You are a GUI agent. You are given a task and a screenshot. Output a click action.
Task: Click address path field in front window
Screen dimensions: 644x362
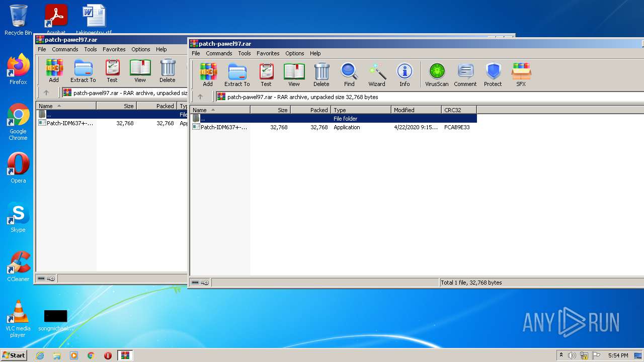(x=430, y=97)
